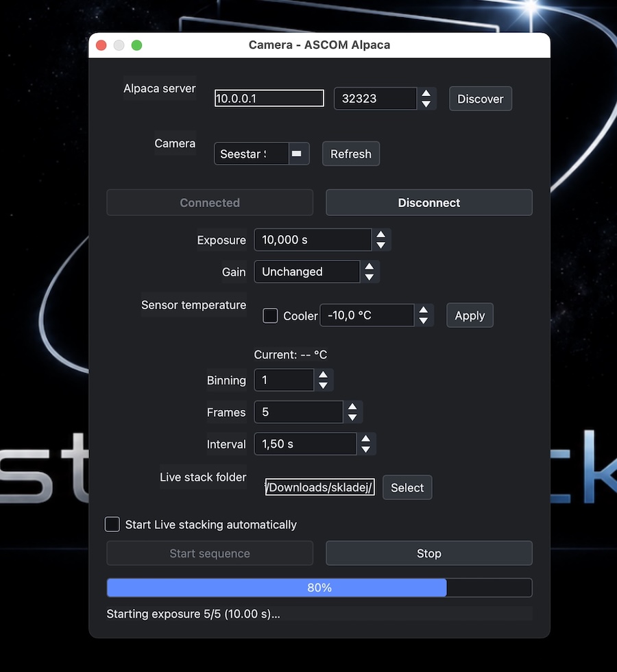Increase the Binning value
The image size is (617, 672).
(x=323, y=375)
